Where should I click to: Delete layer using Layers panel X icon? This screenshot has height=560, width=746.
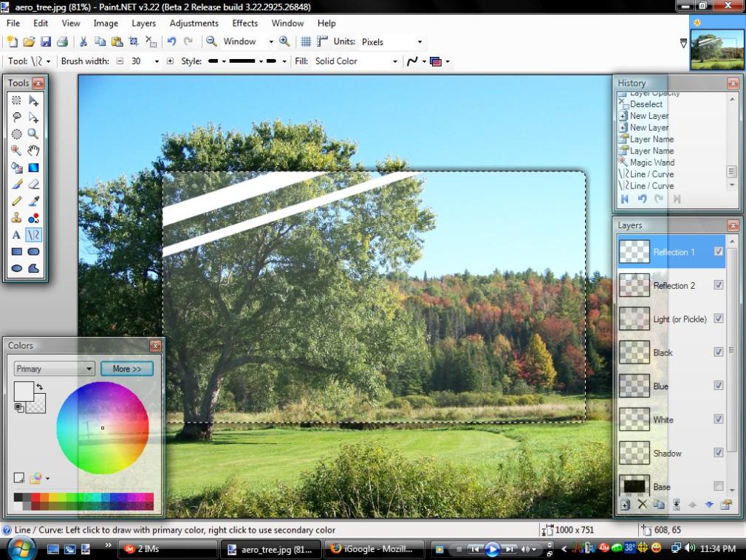click(642, 505)
